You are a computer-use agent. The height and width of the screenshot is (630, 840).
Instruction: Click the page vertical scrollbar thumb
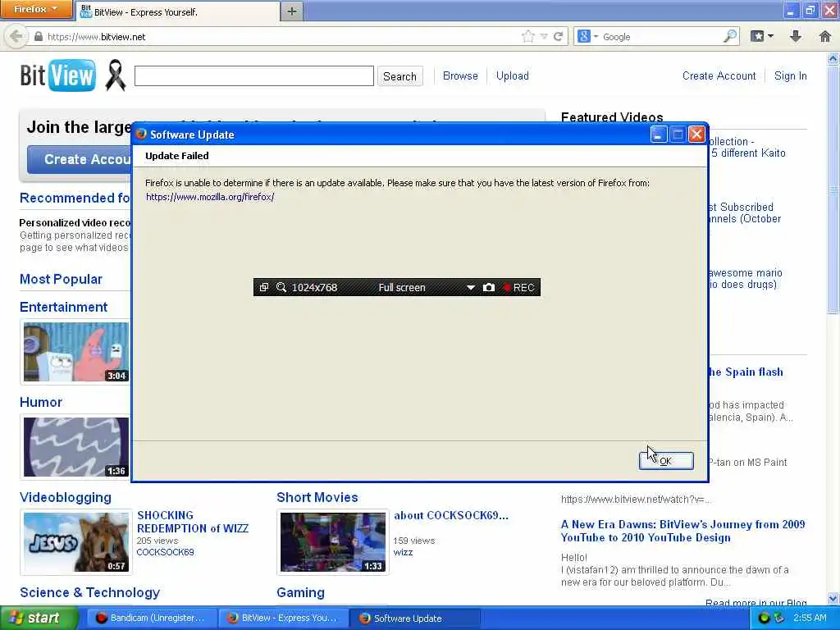tap(833, 189)
